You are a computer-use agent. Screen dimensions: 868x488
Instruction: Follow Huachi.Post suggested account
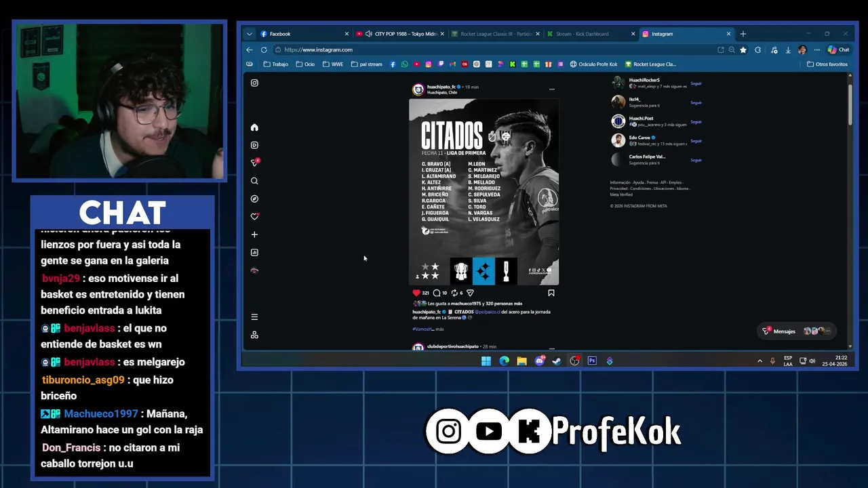pyautogui.click(x=696, y=121)
